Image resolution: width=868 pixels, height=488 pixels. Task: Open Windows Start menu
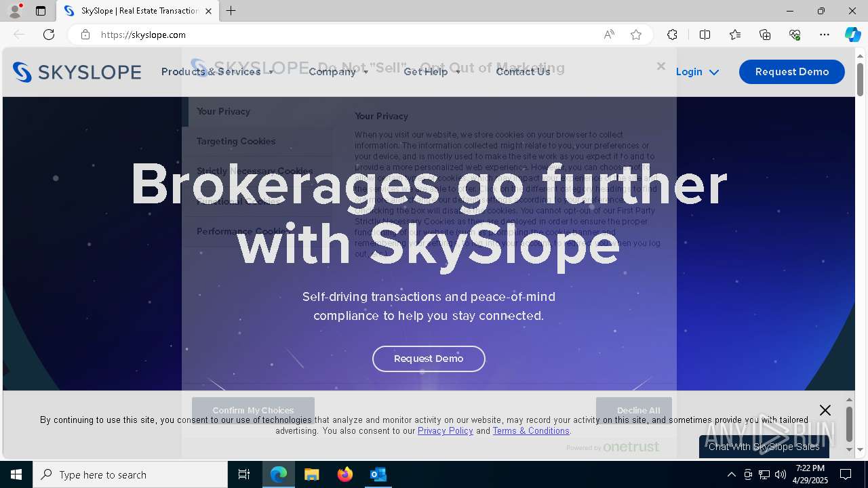click(x=16, y=474)
